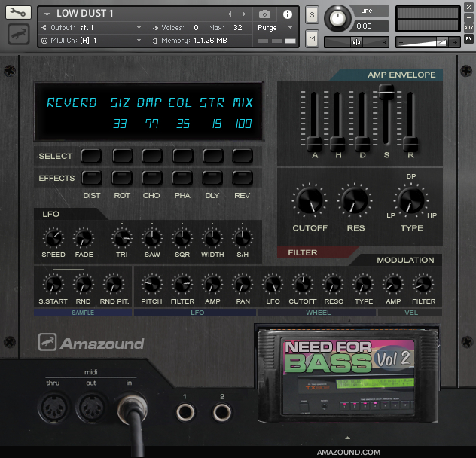Go to previous instrument with left arrow
Image resolution: width=476 pixels, height=458 pixels.
(230, 14)
